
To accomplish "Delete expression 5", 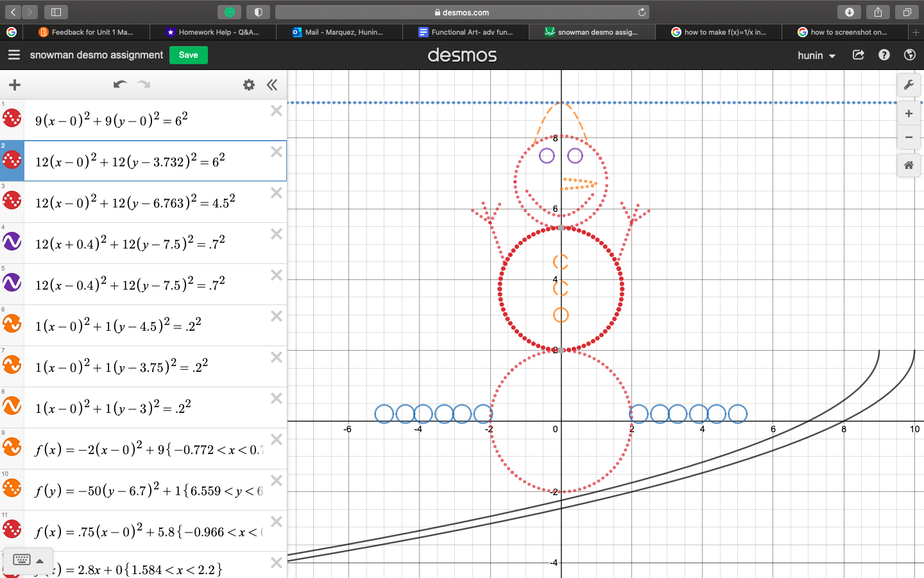I will (277, 275).
